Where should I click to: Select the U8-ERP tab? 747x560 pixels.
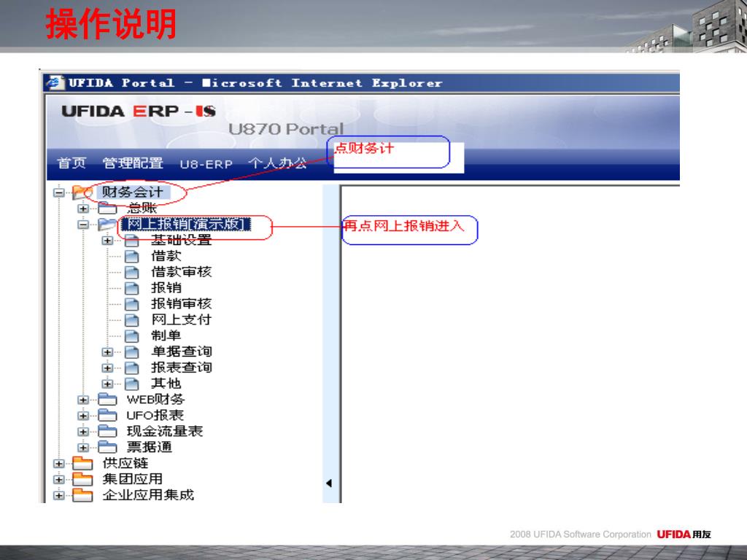[x=206, y=164]
